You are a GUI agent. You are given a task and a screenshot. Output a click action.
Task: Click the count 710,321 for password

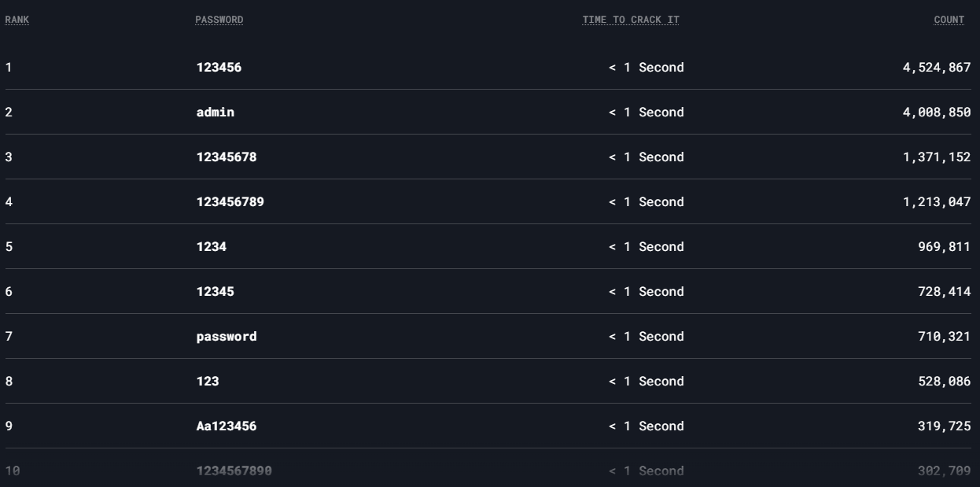[x=944, y=337]
